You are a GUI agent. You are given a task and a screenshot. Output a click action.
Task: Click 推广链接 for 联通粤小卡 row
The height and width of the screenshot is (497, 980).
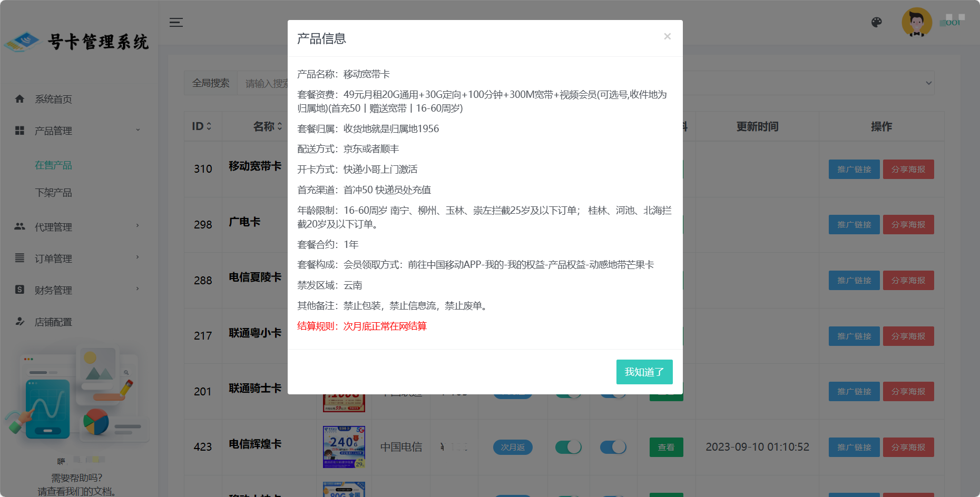click(854, 336)
